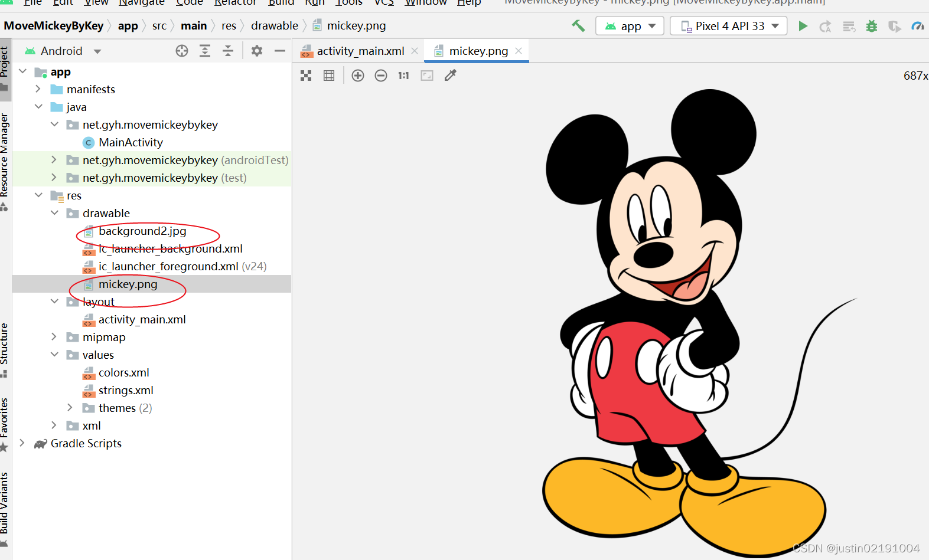Open the Refactor menu
Screen dimensions: 929x560
coord(235,2)
